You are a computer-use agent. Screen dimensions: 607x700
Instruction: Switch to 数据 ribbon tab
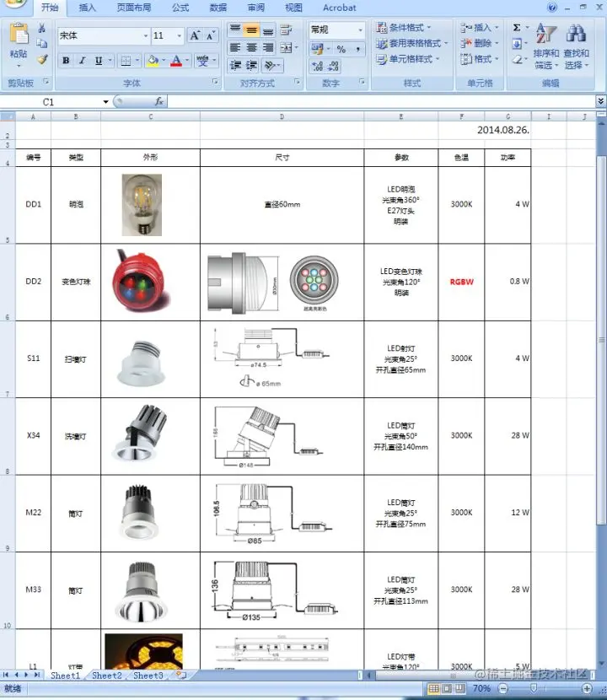coord(218,8)
